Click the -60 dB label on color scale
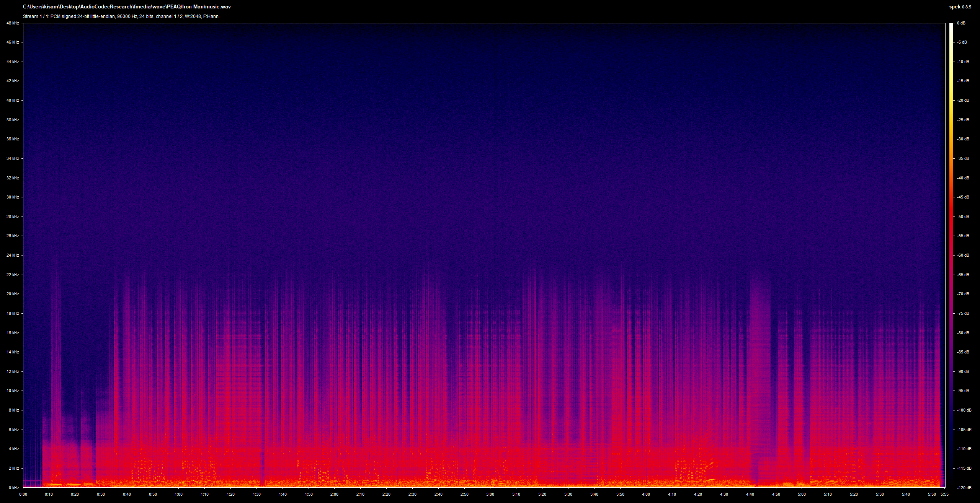Image resolution: width=980 pixels, height=503 pixels. point(962,255)
